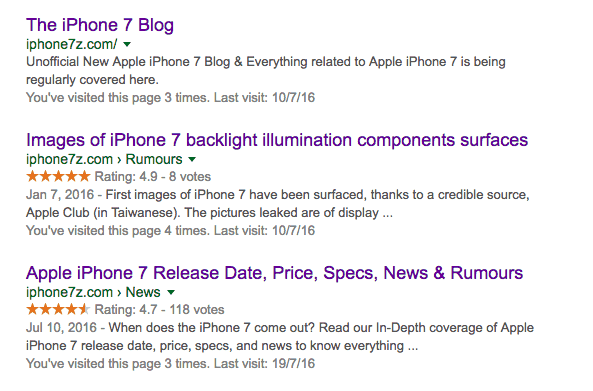Open 'Images of iPhone 7 backlight illumination' result

(277, 140)
